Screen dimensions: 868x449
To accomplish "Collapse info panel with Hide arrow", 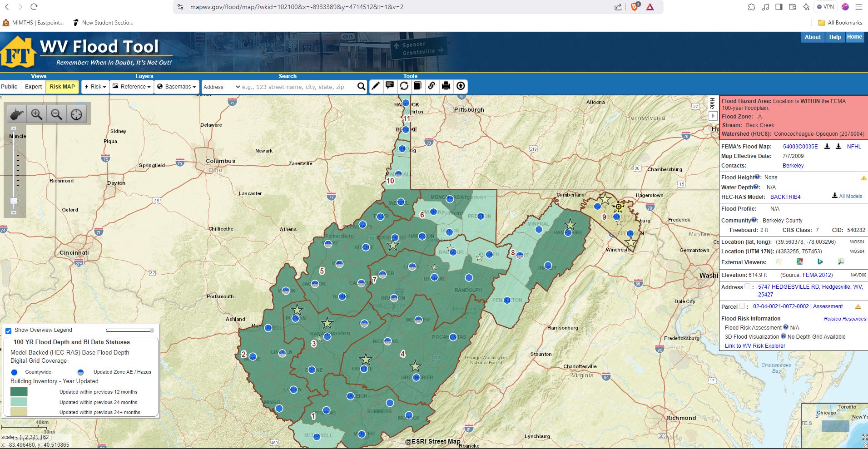I will point(713,116).
